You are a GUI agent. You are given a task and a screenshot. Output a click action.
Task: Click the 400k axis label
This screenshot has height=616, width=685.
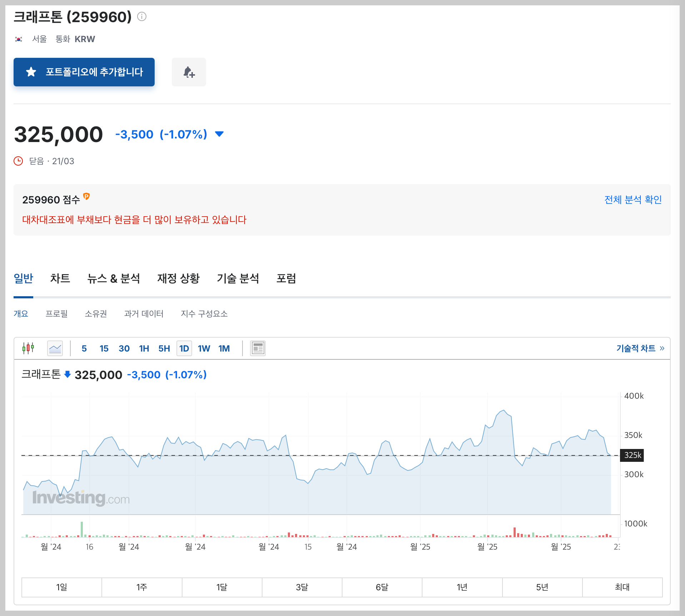634,396
